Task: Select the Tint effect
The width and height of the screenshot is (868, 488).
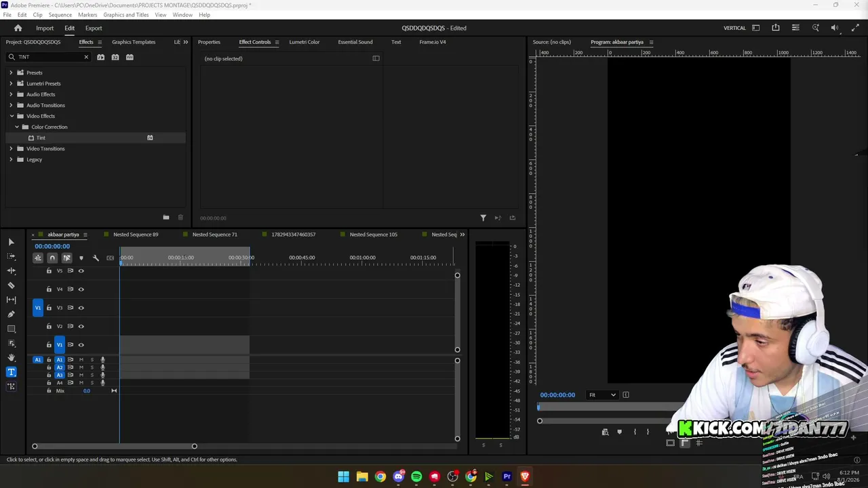Action: (x=41, y=138)
